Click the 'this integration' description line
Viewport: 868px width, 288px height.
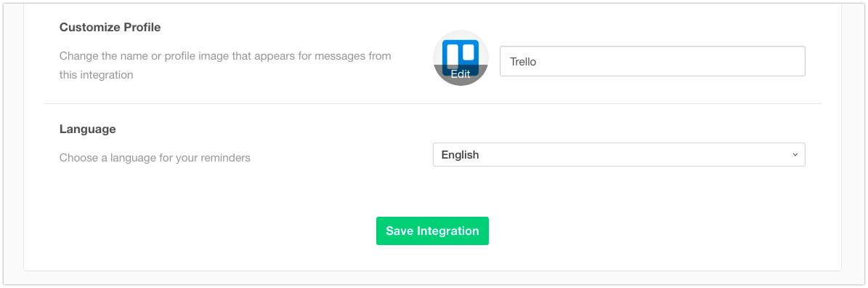click(x=97, y=75)
